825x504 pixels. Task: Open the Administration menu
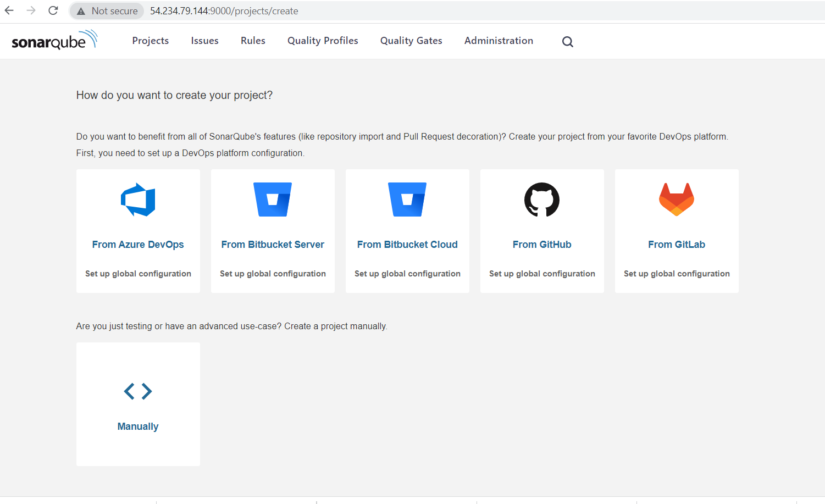point(499,41)
